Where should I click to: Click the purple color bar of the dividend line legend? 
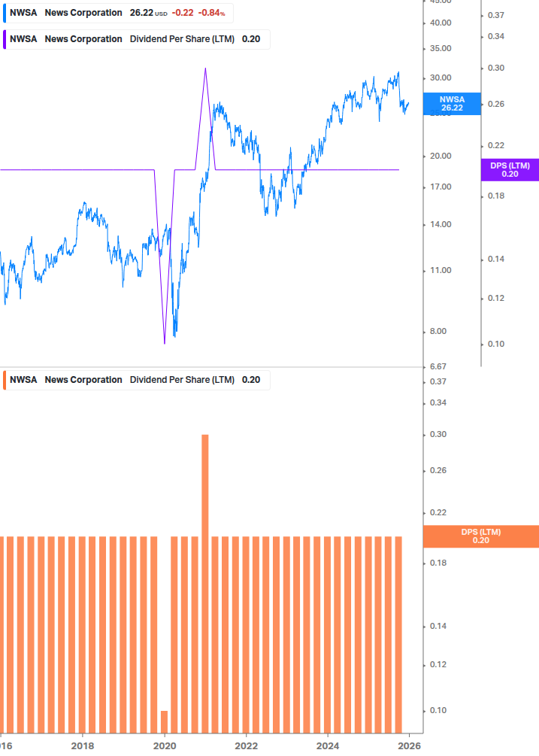point(5,40)
